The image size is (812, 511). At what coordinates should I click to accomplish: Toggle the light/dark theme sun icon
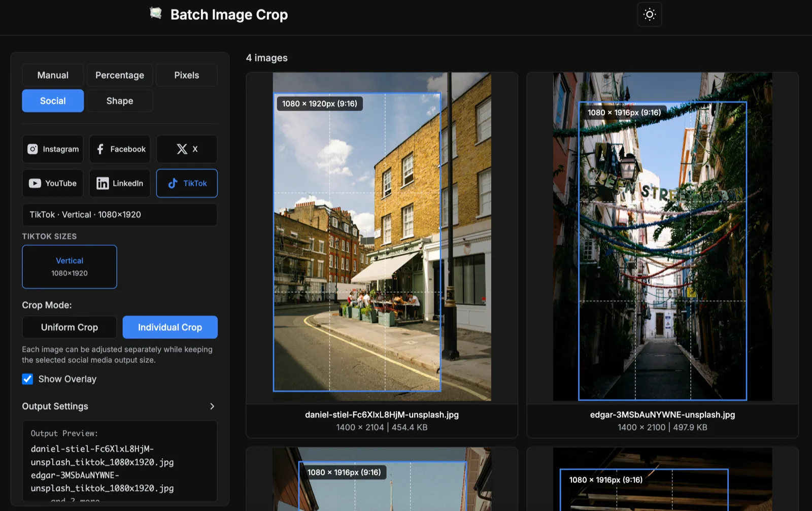pyautogui.click(x=650, y=14)
